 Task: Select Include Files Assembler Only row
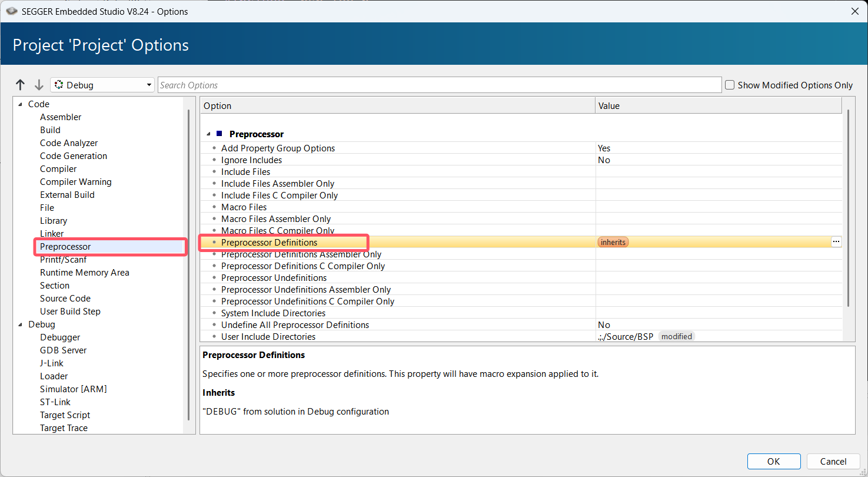(x=521, y=184)
